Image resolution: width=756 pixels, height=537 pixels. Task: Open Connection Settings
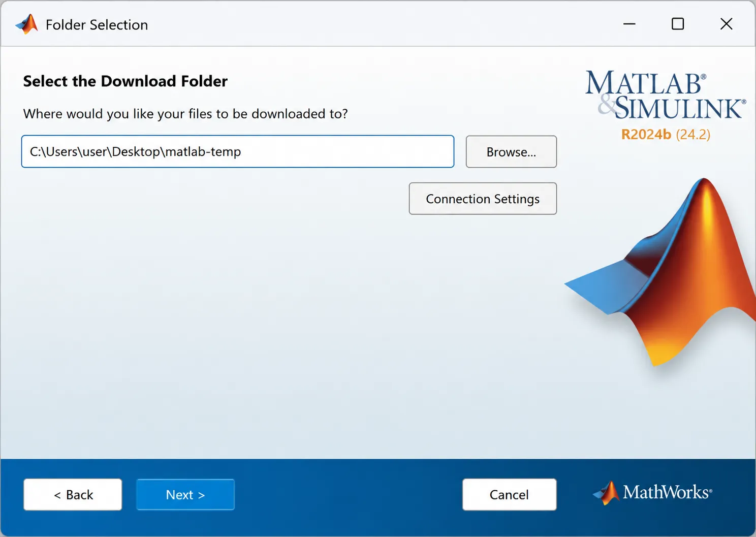483,199
